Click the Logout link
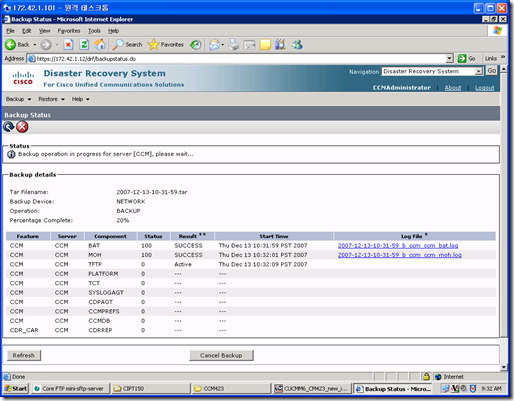 coord(484,88)
